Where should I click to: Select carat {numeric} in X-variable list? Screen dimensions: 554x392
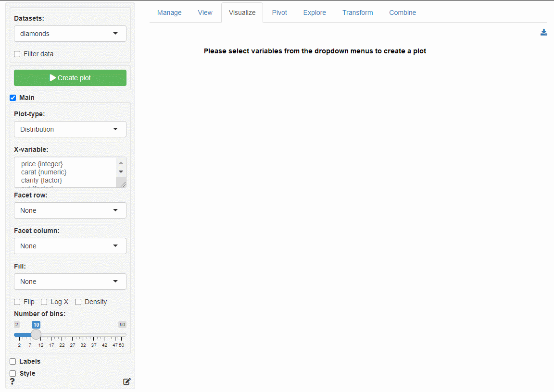tap(44, 172)
